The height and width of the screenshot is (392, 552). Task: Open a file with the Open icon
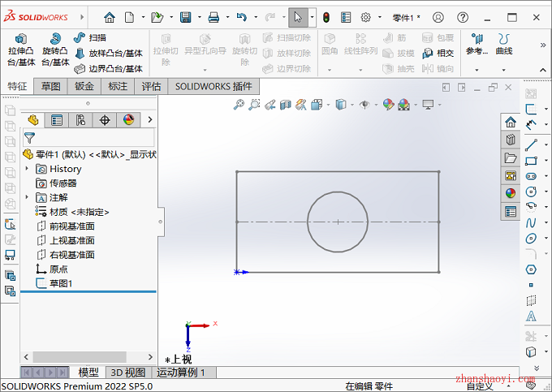(x=157, y=17)
